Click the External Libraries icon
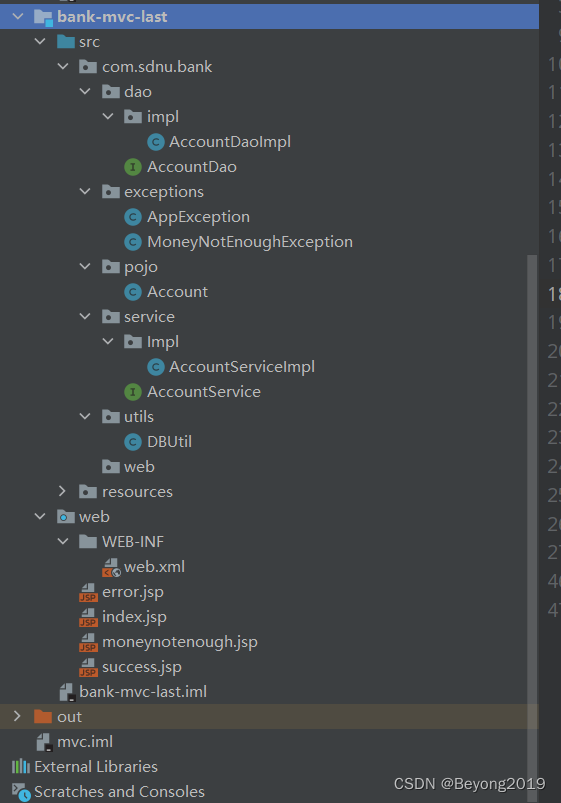 (x=20, y=767)
